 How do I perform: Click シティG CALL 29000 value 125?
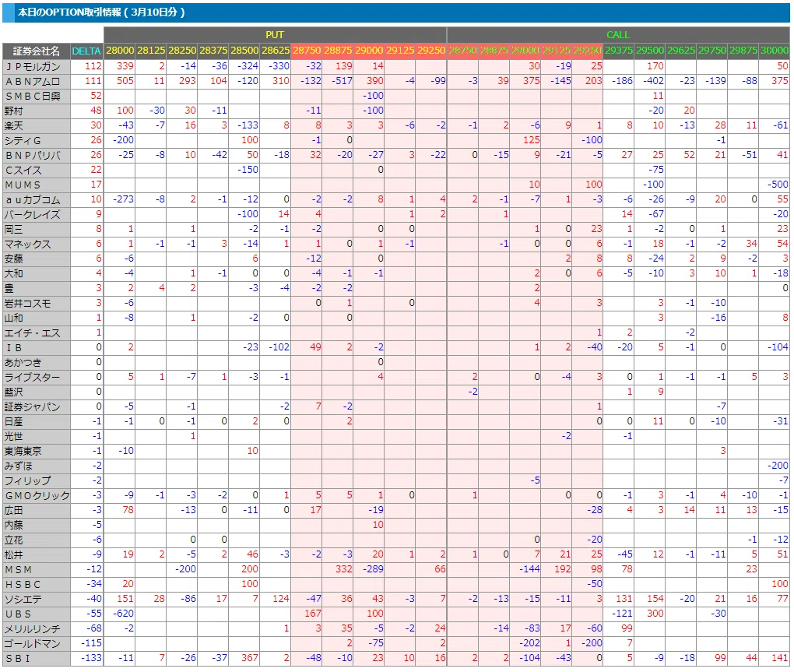(531, 139)
